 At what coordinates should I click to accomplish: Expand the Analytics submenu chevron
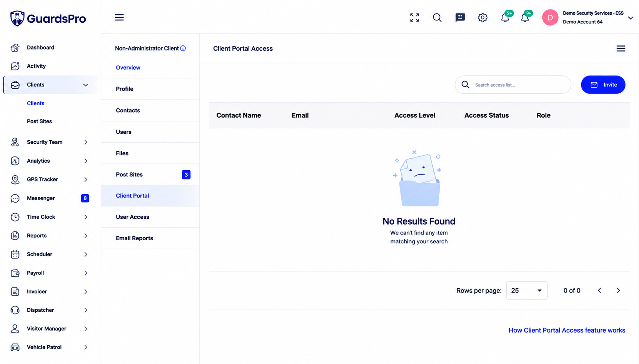(x=86, y=161)
